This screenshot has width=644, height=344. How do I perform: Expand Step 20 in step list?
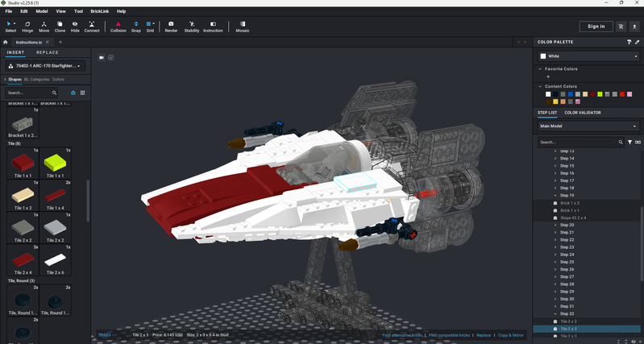point(555,226)
